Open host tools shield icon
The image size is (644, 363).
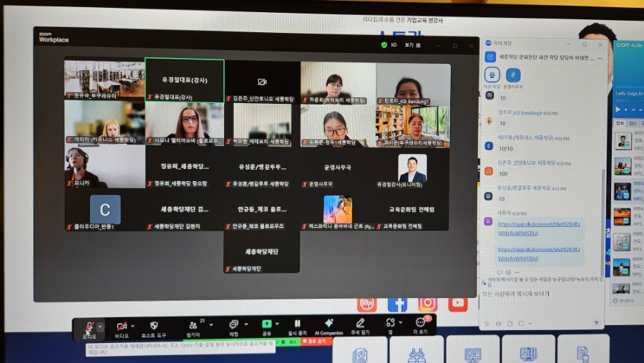154,326
